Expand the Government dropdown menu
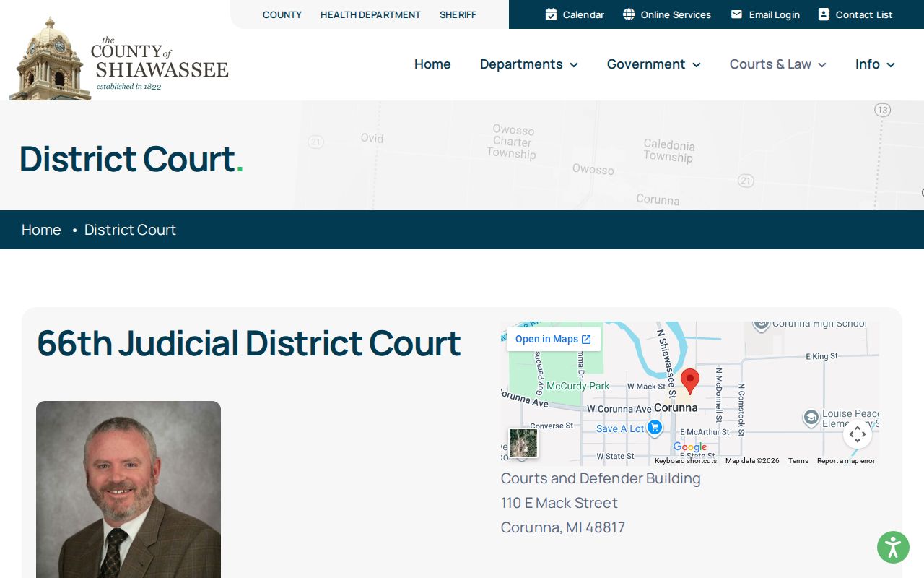The width and height of the screenshot is (924, 578). (x=653, y=64)
